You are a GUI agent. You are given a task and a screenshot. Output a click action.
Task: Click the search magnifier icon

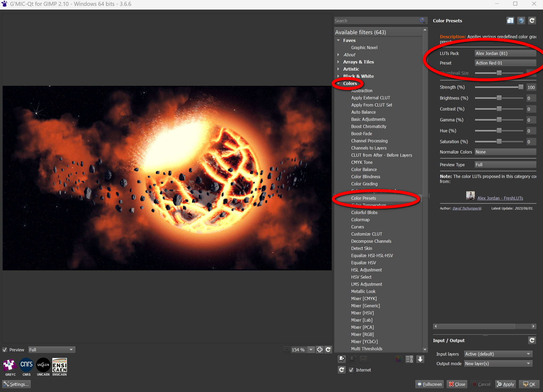[422, 20]
